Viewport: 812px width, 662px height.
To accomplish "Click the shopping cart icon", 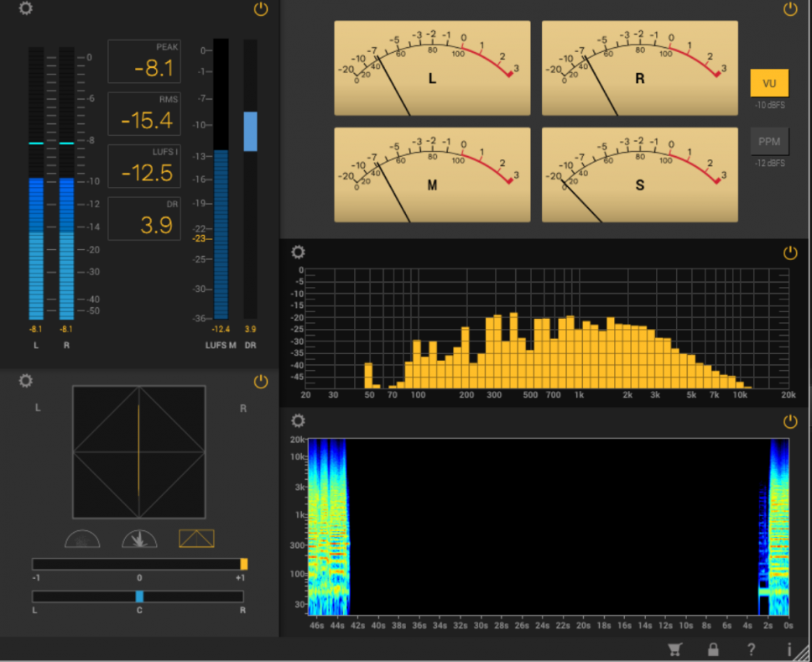I will 675,649.
